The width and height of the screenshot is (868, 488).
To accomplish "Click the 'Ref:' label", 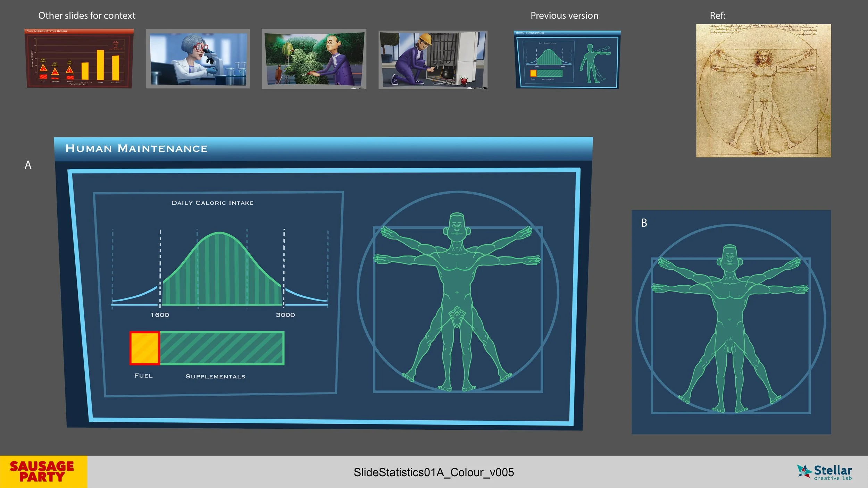I will tap(718, 16).
